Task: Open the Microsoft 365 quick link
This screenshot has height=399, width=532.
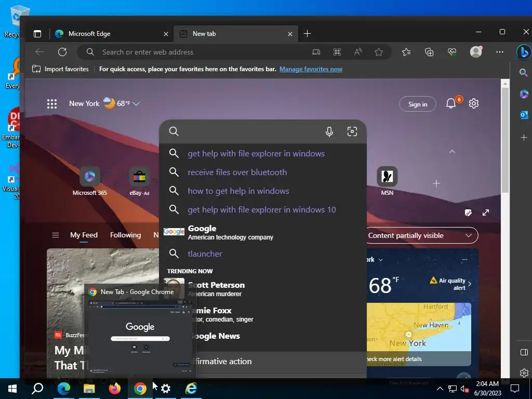Action: click(x=89, y=181)
